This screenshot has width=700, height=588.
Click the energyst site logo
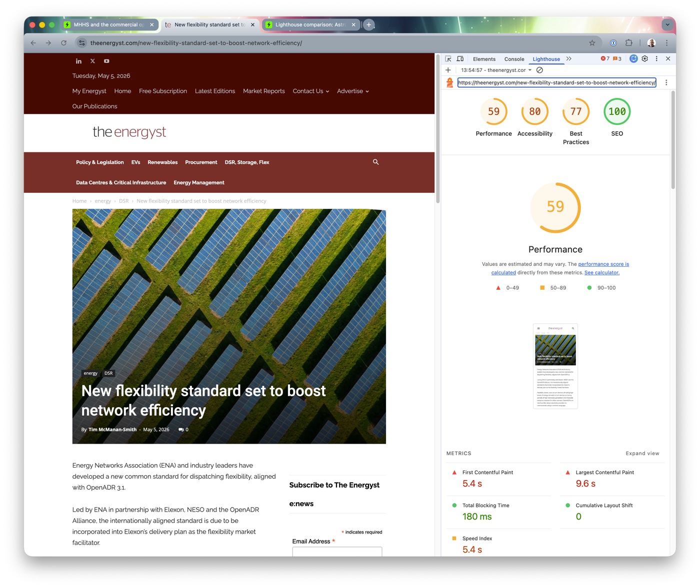click(x=129, y=132)
